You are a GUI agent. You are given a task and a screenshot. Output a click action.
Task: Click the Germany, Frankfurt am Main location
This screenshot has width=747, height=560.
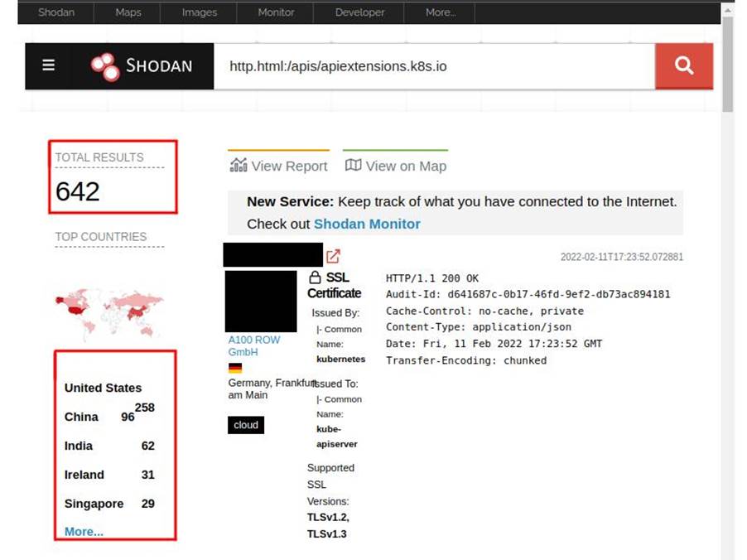271,389
